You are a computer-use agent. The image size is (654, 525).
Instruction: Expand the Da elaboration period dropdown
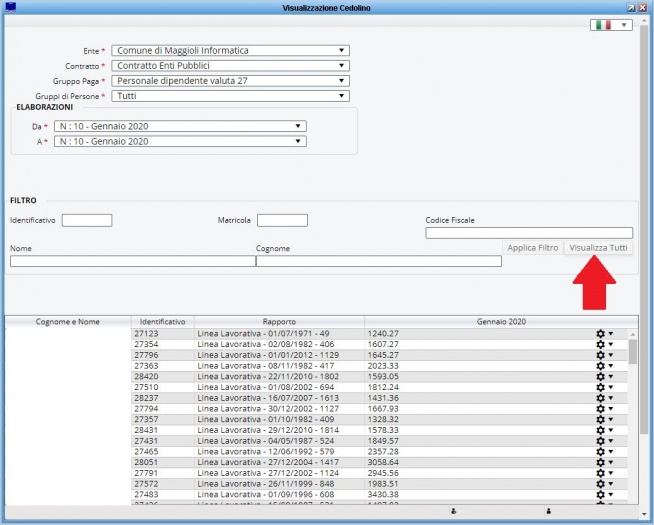(x=180, y=126)
